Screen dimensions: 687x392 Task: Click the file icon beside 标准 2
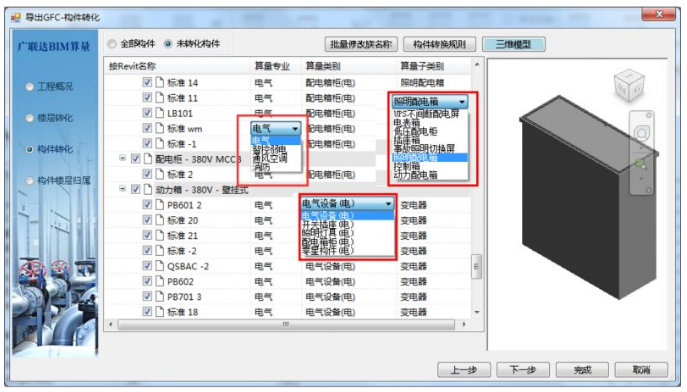coord(159,174)
